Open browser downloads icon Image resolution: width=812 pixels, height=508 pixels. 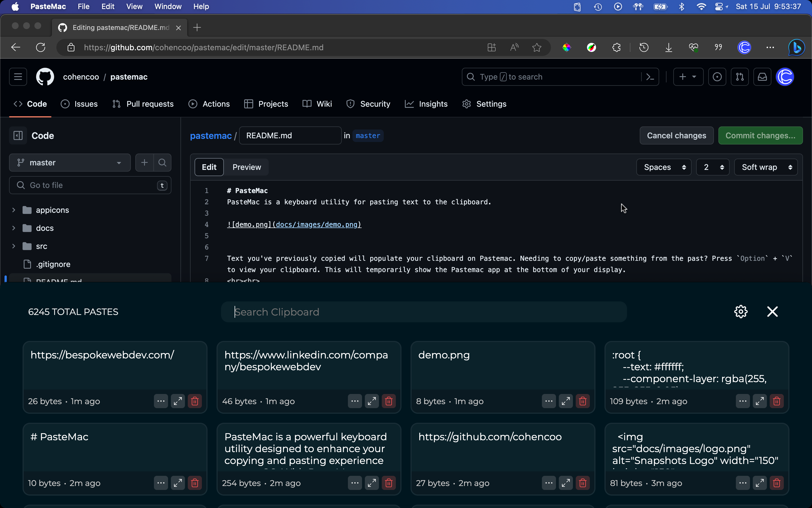(668, 47)
